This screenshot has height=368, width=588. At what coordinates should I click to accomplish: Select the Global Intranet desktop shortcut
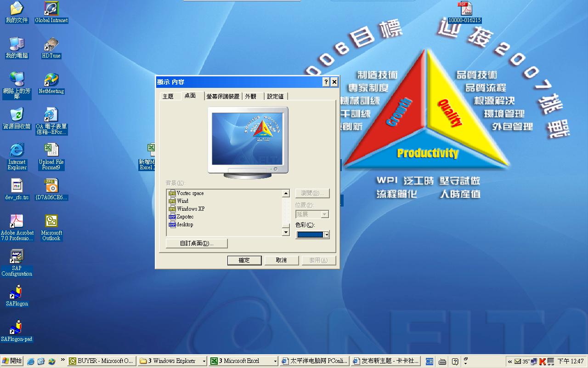pos(51,12)
